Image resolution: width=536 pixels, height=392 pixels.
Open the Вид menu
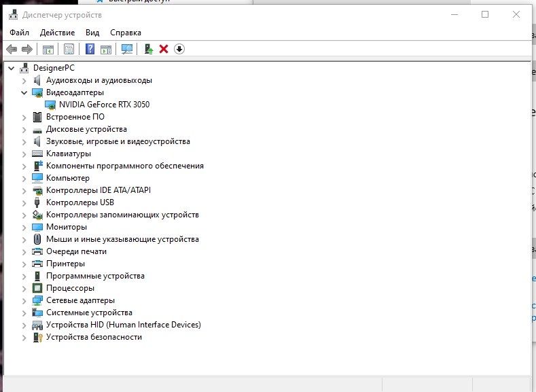(92, 33)
